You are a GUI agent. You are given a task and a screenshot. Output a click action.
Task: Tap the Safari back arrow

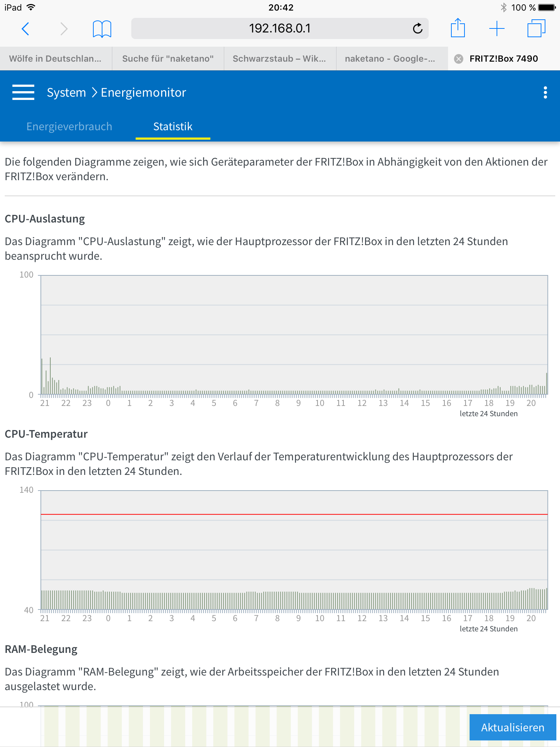[x=26, y=28]
